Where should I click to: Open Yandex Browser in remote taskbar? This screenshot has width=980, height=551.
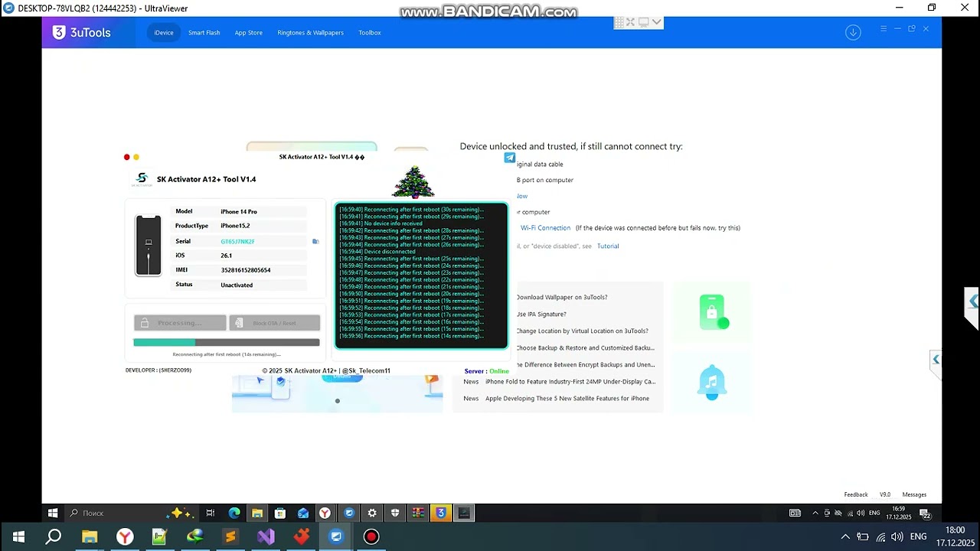point(325,513)
